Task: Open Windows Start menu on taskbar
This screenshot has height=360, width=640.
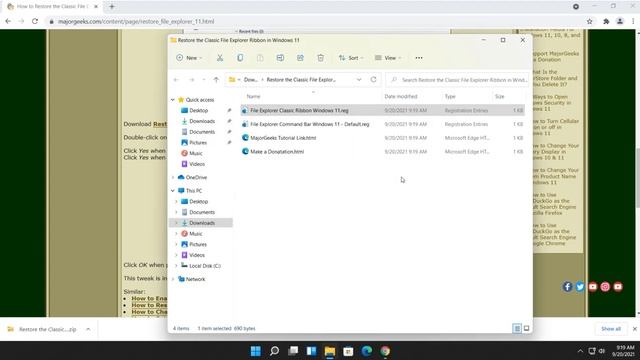Action: pyautogui.click(x=256, y=351)
